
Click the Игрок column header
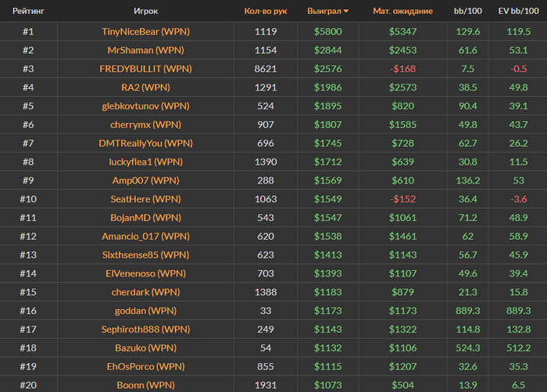point(146,12)
